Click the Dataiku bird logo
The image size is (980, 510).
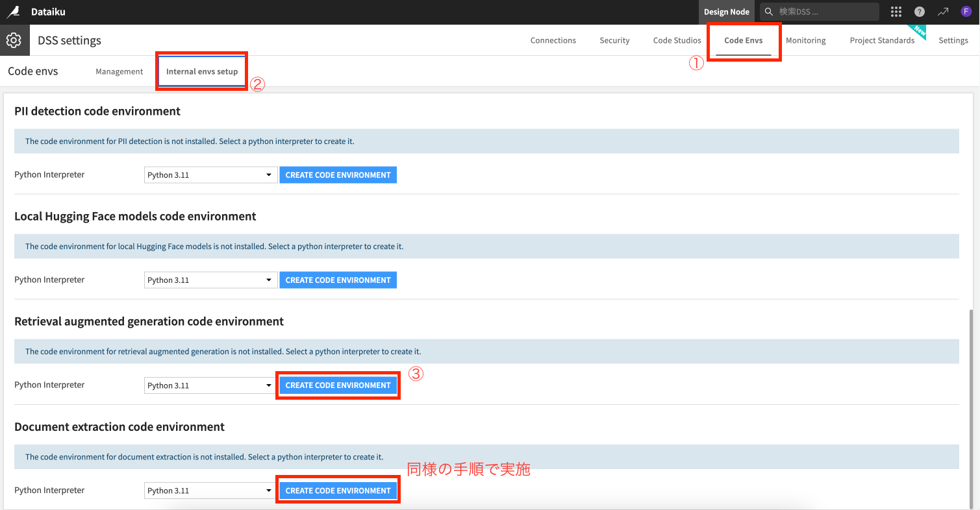point(13,12)
